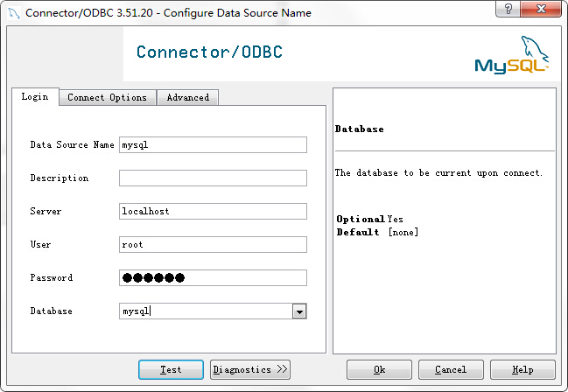The height and width of the screenshot is (392, 568).
Task: Expand the Diagnostics >> section
Action: click(x=250, y=369)
